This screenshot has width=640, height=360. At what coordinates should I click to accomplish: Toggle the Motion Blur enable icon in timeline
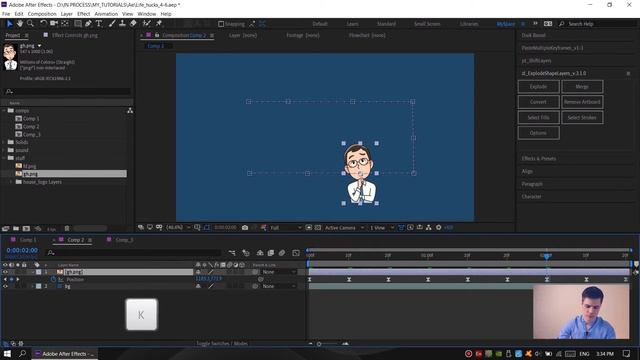click(282, 253)
